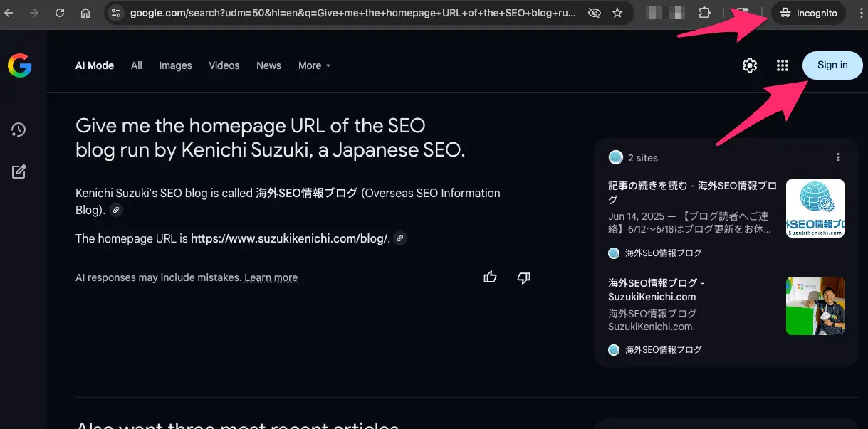Expand the More dropdown menu
The width and height of the screenshot is (868, 429).
[x=314, y=65]
